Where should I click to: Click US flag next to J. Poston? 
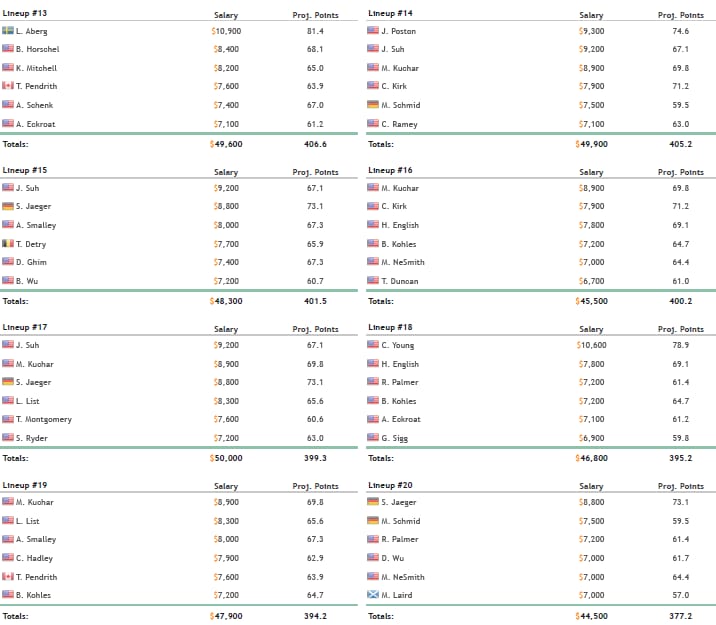[373, 31]
